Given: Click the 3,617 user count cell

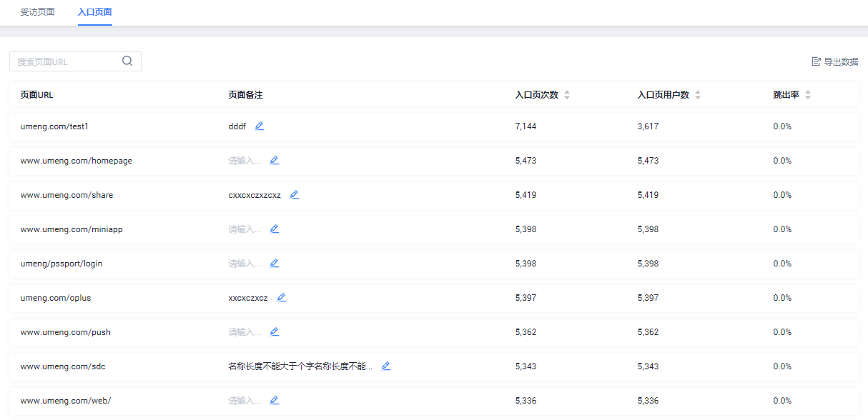Looking at the screenshot, I should point(648,126).
